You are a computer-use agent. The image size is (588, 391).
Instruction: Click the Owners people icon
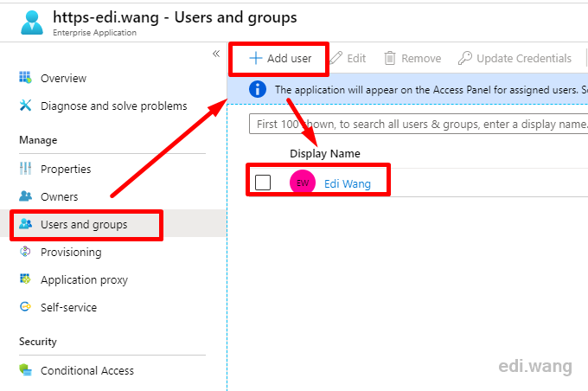(25, 196)
